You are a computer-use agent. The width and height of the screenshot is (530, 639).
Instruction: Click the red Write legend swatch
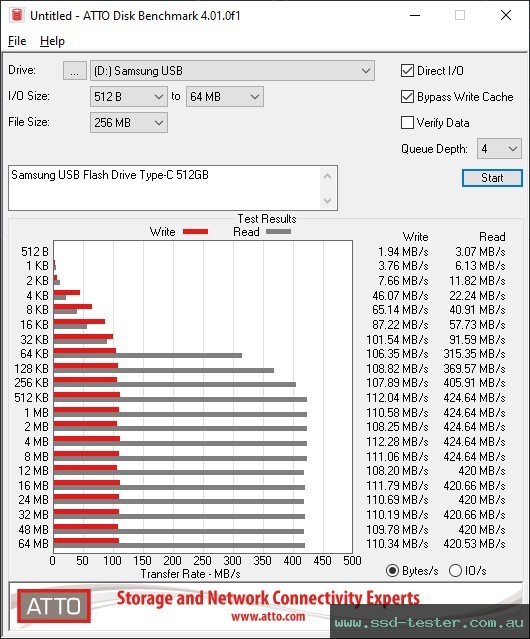click(196, 232)
